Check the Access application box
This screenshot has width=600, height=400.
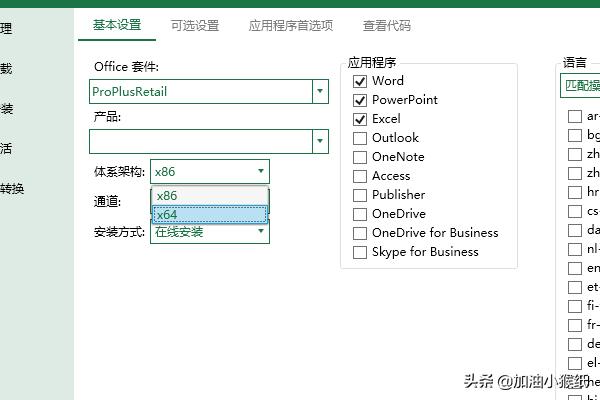pyautogui.click(x=360, y=176)
